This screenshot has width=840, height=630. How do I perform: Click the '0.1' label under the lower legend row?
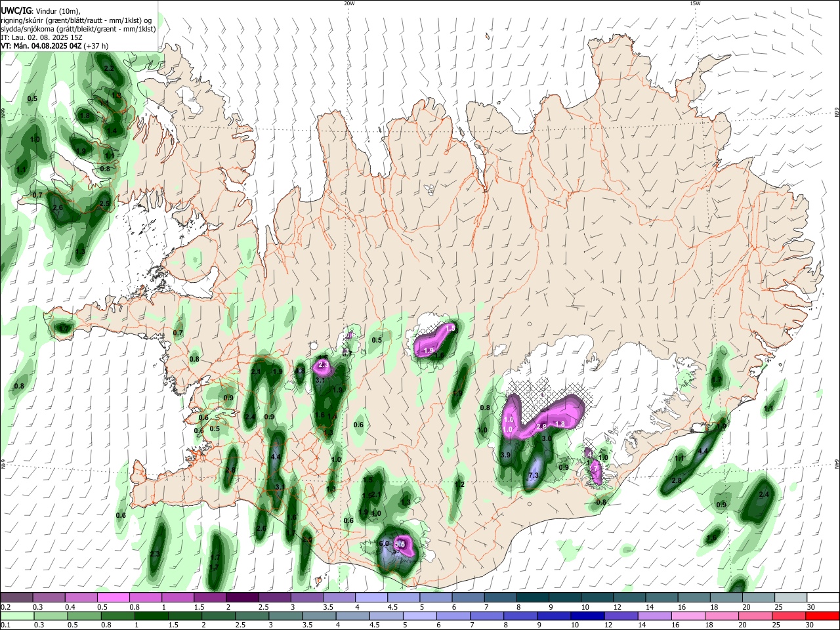(5, 625)
